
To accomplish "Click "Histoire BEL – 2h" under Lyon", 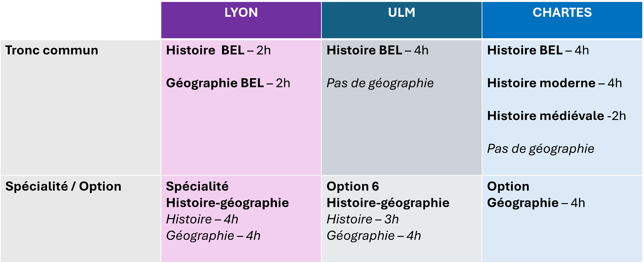I will pyautogui.click(x=218, y=50).
